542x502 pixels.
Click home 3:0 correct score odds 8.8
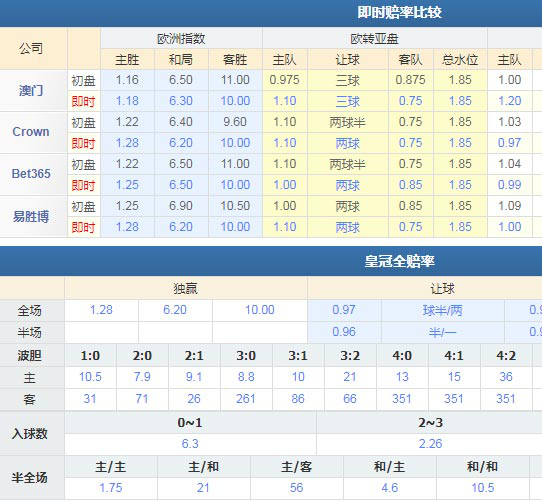[x=246, y=377]
